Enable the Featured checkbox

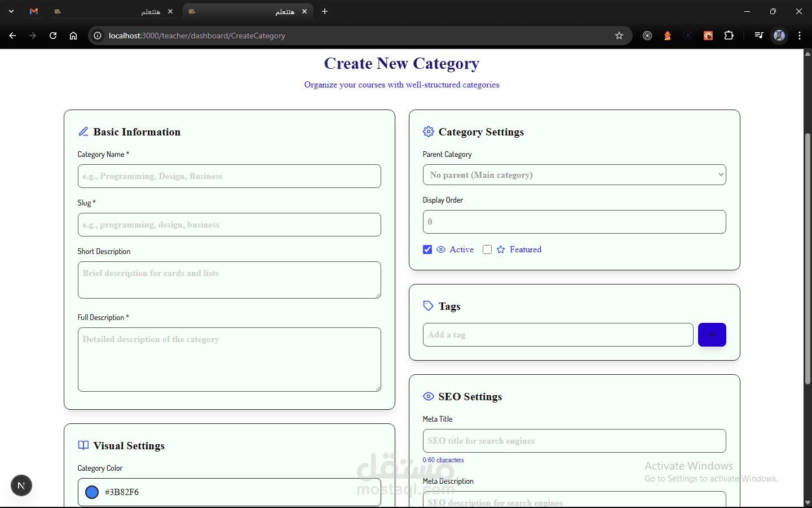pyautogui.click(x=487, y=249)
